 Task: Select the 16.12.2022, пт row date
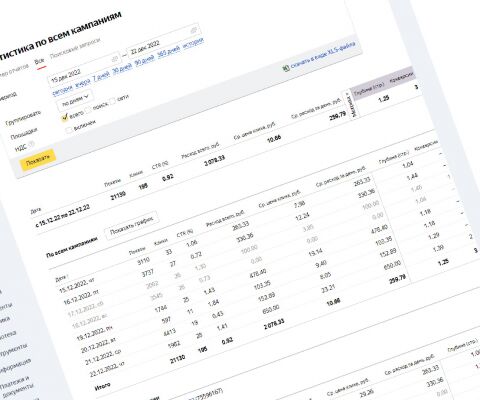click(81, 297)
